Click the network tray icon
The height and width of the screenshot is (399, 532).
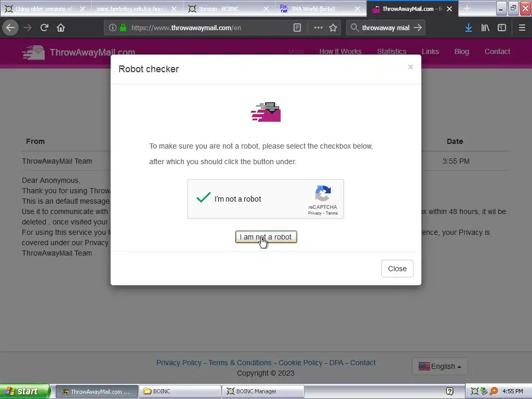[484, 392]
